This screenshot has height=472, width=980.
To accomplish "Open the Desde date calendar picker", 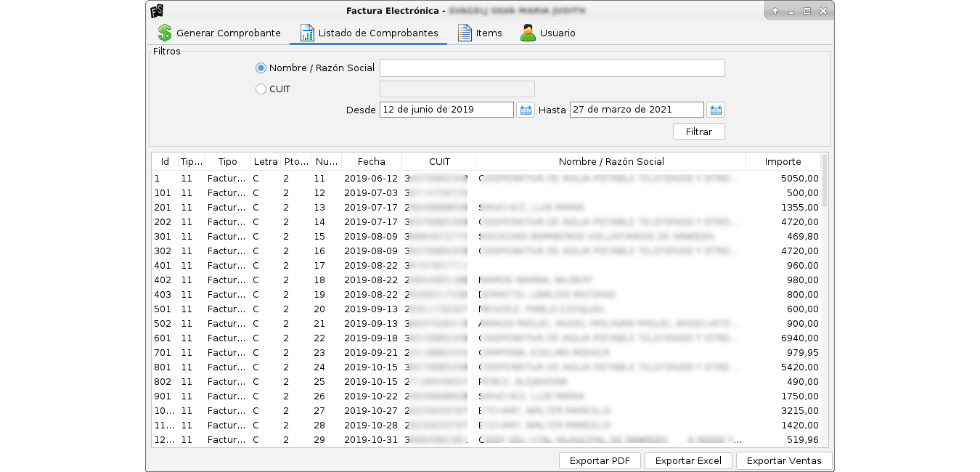I will [526, 110].
